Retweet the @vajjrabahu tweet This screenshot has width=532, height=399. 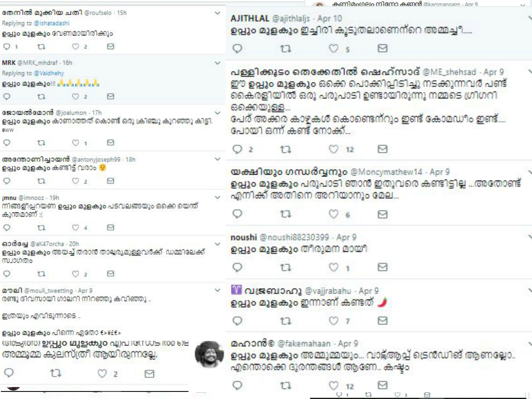(286, 320)
